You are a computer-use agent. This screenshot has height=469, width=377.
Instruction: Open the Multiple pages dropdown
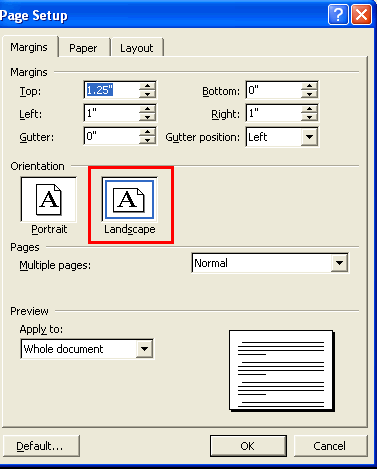pyautogui.click(x=339, y=263)
